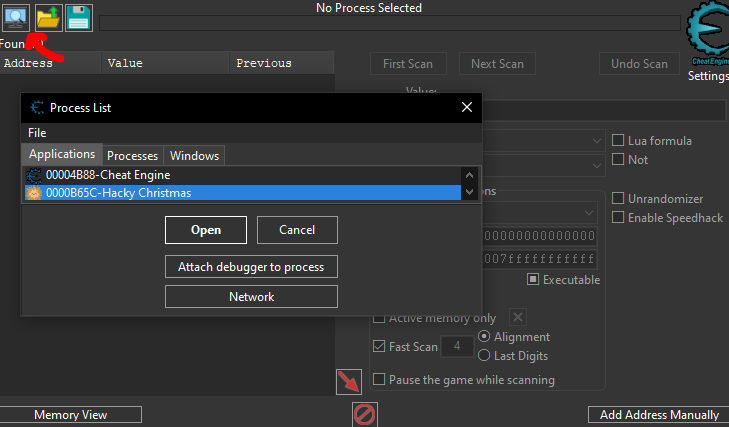Open the Settings link under logo
The image size is (729, 427).
click(x=708, y=76)
